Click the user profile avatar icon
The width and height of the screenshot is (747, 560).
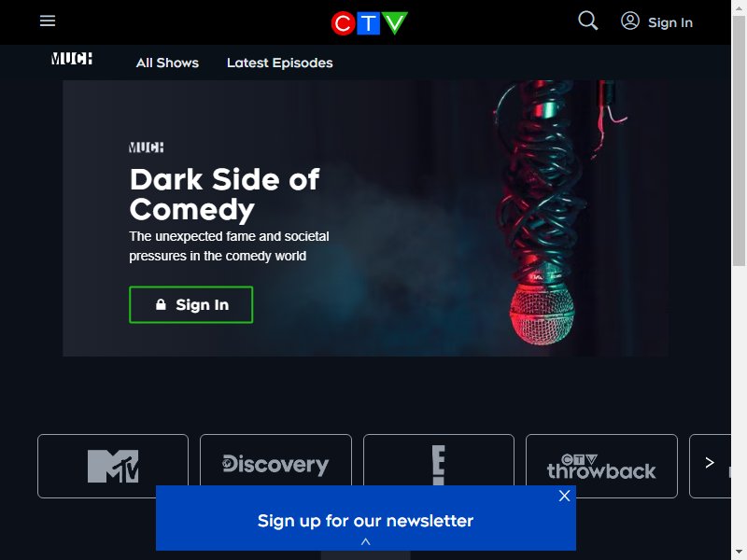coord(629,21)
